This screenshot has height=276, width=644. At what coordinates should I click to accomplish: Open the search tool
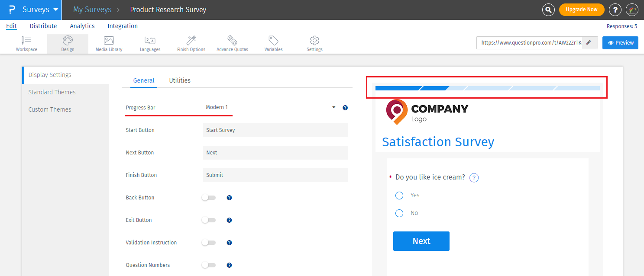coord(548,10)
